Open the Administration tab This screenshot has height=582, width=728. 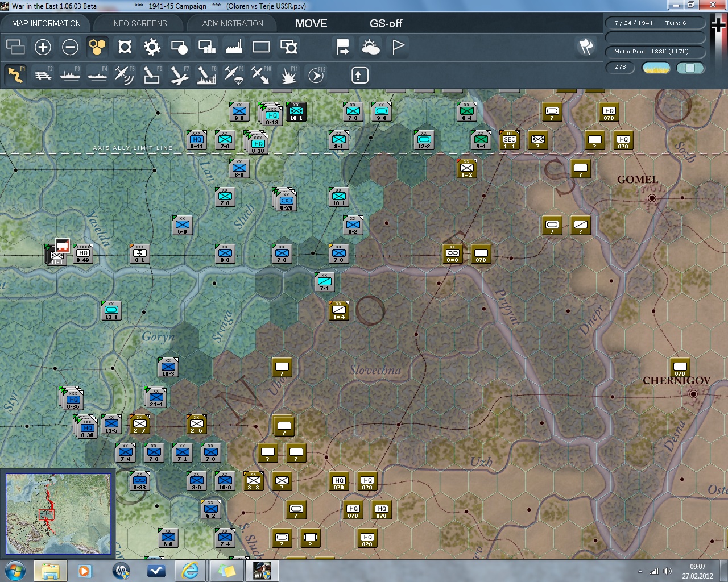point(233,23)
